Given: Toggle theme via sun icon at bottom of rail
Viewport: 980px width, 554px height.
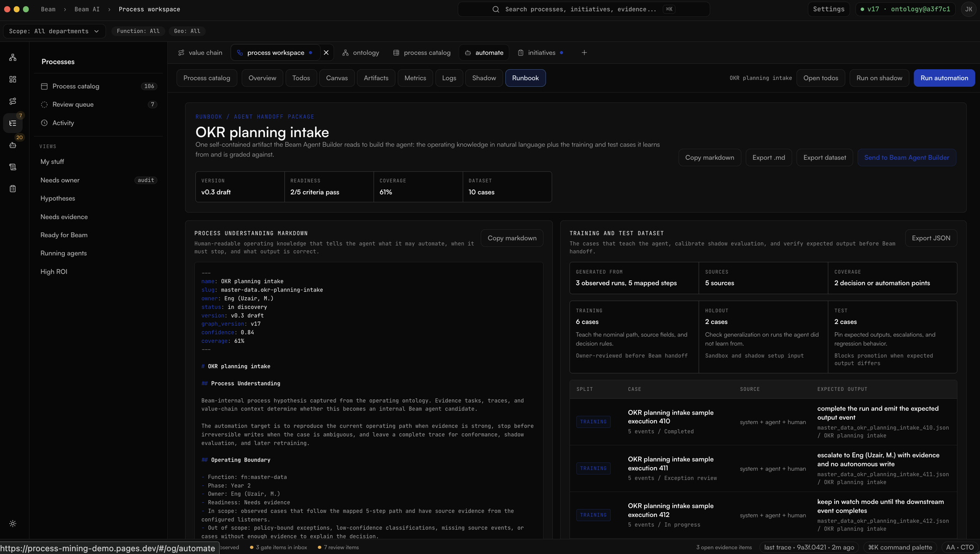Looking at the screenshot, I should click(x=13, y=524).
